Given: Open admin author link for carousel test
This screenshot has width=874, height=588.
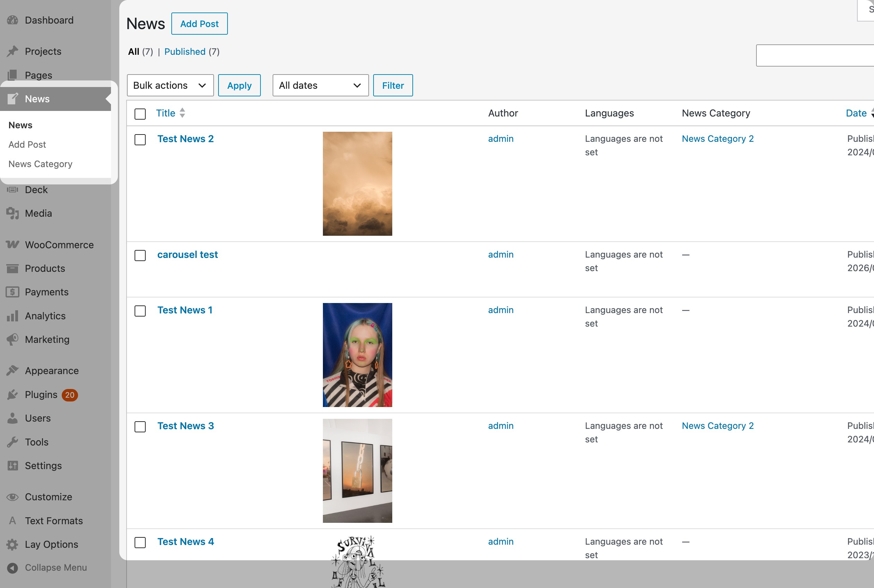Looking at the screenshot, I should (x=501, y=254).
